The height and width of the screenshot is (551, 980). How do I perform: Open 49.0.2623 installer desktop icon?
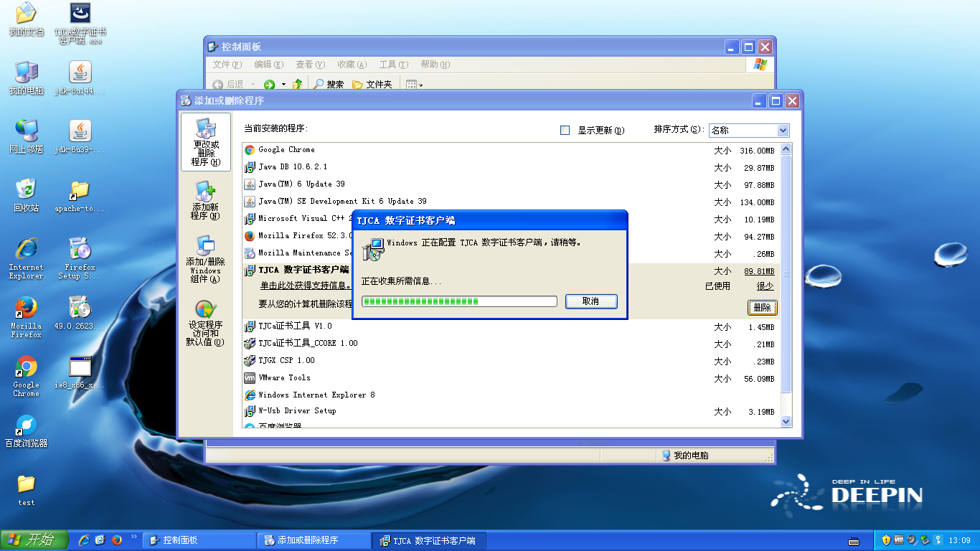click(x=80, y=314)
